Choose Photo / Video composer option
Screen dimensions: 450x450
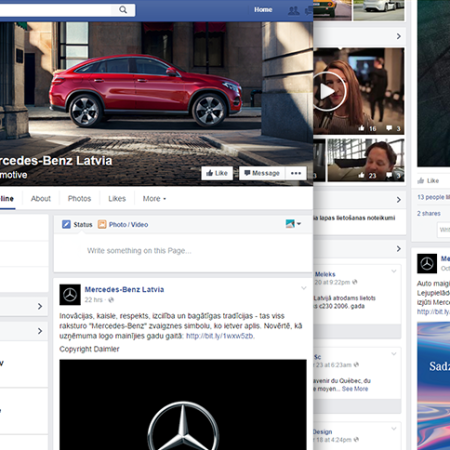[x=123, y=224]
